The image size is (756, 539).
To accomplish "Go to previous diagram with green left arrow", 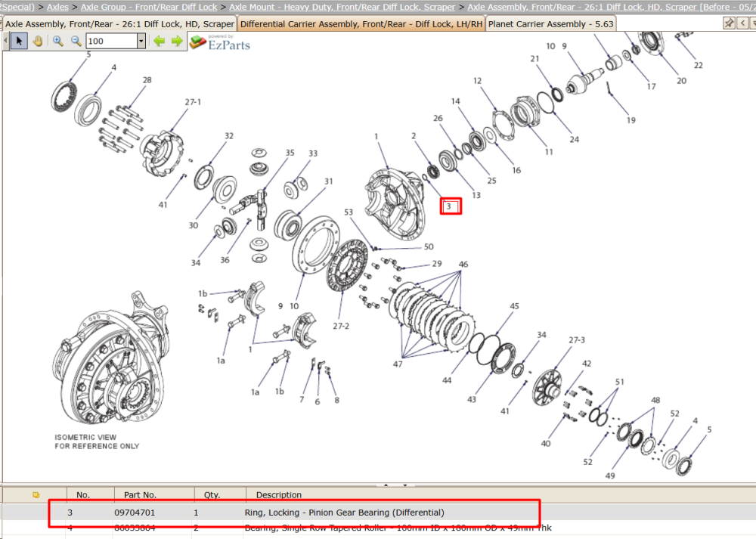I will click(x=159, y=41).
